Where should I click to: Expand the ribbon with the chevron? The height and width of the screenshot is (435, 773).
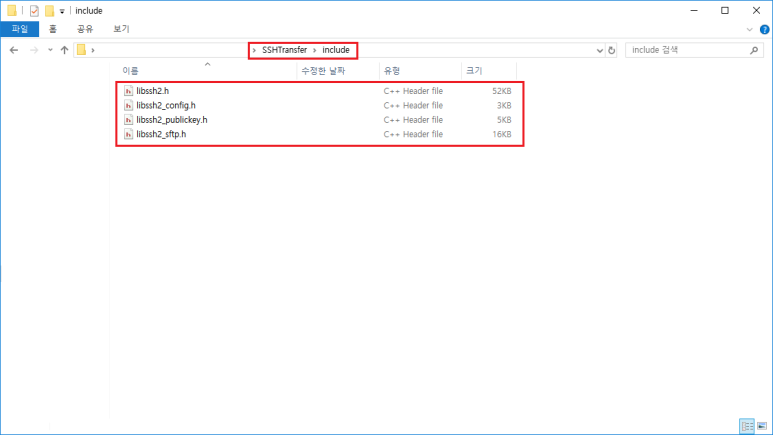pyautogui.click(x=749, y=30)
